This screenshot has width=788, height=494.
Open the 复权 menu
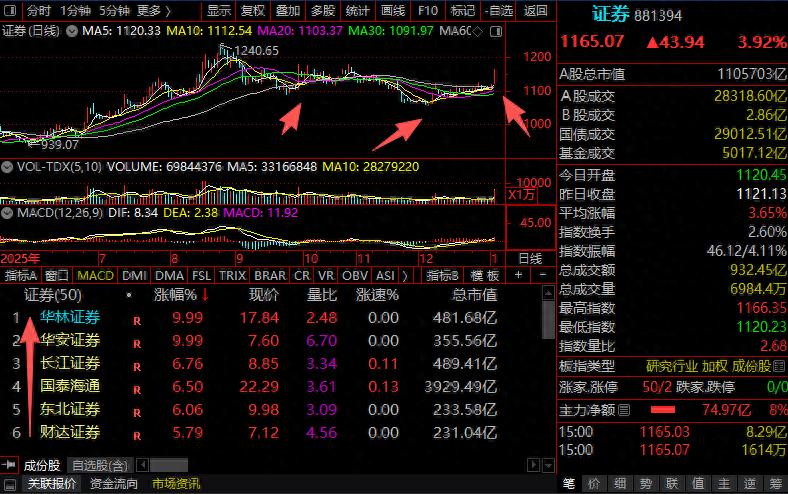coord(253,11)
